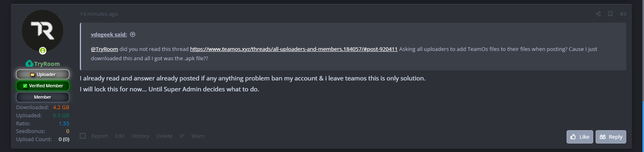The image size is (644, 152).
Task: Edit this post
Action: (x=119, y=136)
